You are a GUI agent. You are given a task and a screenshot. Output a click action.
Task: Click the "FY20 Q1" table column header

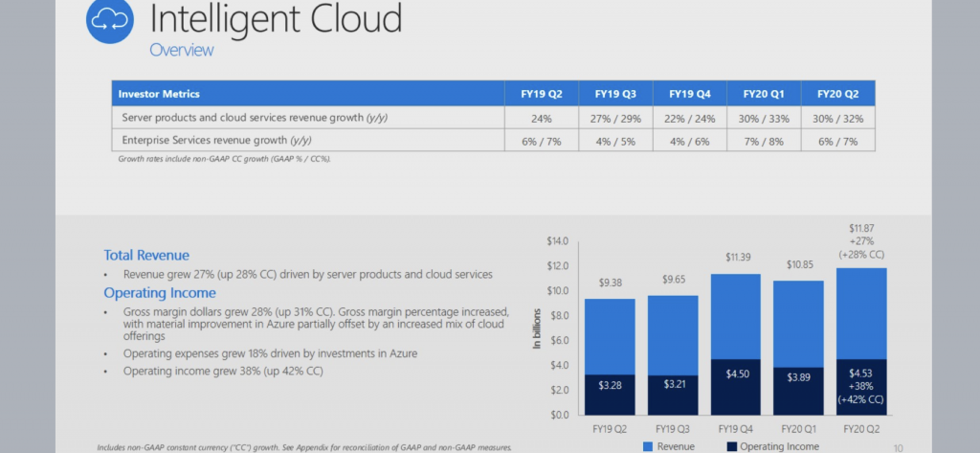(x=764, y=94)
